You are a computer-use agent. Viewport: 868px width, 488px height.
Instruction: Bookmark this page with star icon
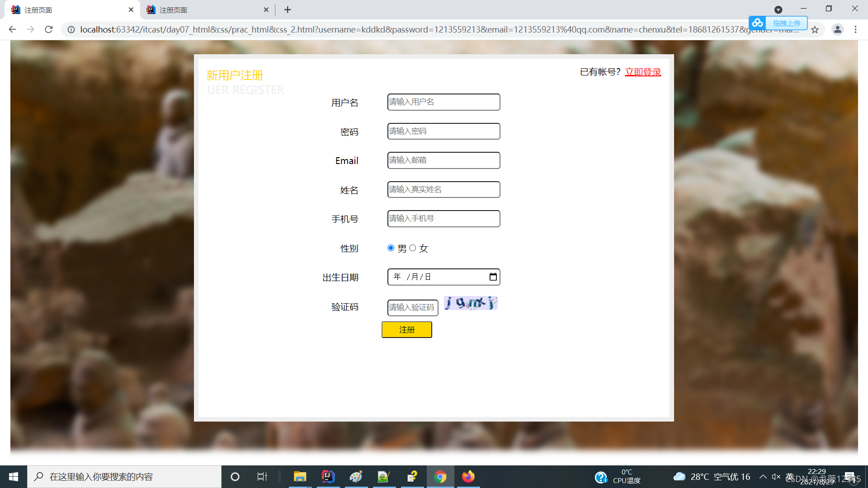pos(815,30)
